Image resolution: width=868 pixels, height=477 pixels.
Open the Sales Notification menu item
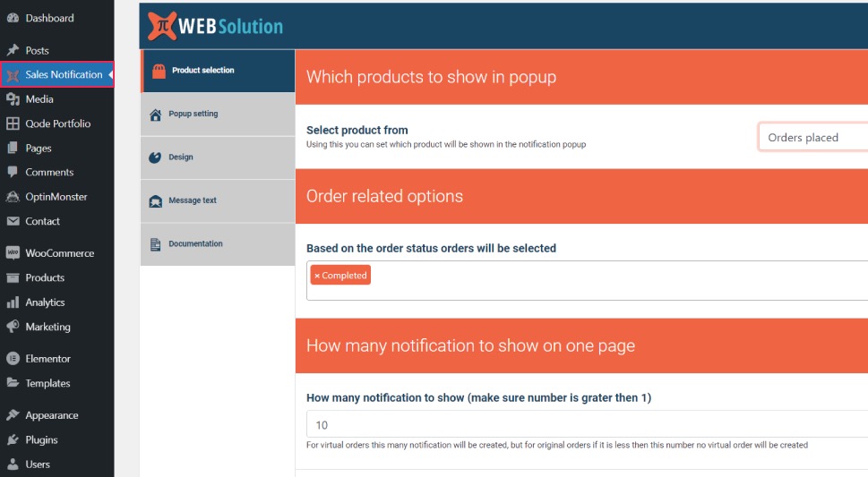(x=57, y=74)
